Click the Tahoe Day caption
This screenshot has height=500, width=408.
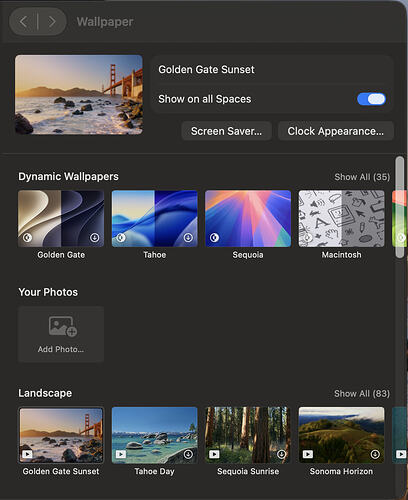155,471
